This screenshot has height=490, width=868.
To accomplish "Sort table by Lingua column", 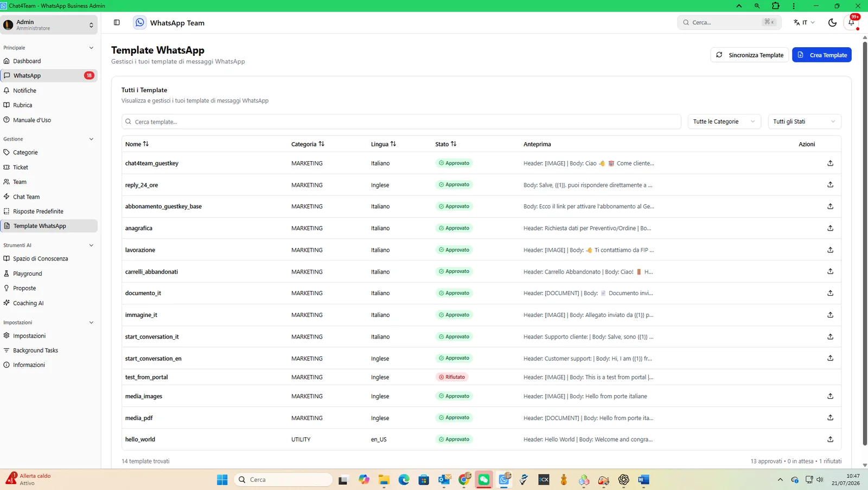I will (x=384, y=144).
